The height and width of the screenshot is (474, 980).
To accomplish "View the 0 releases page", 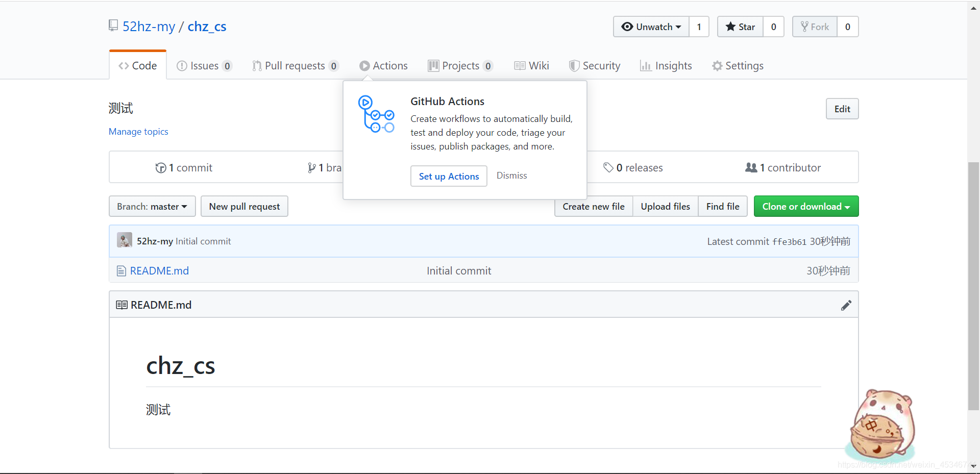I will point(633,168).
